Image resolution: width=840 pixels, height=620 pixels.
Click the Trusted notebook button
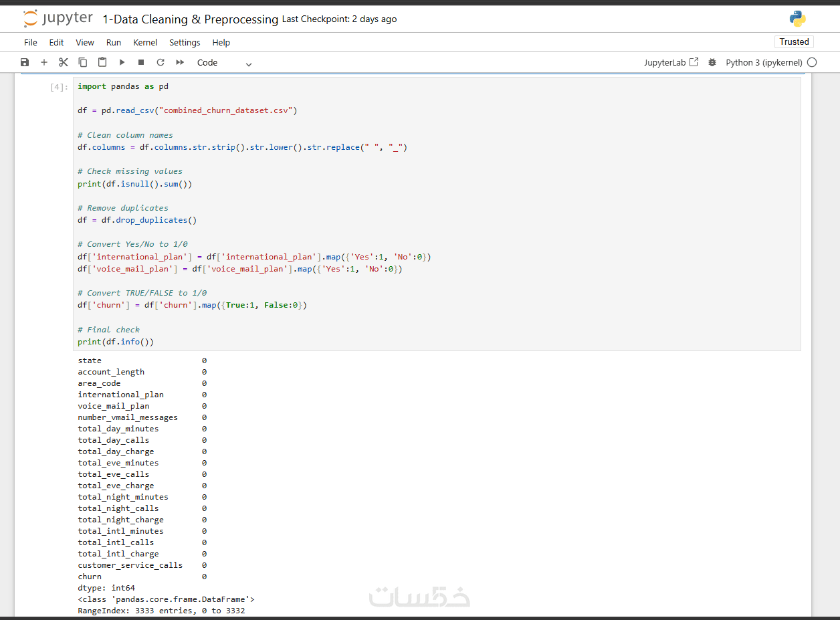click(x=794, y=41)
